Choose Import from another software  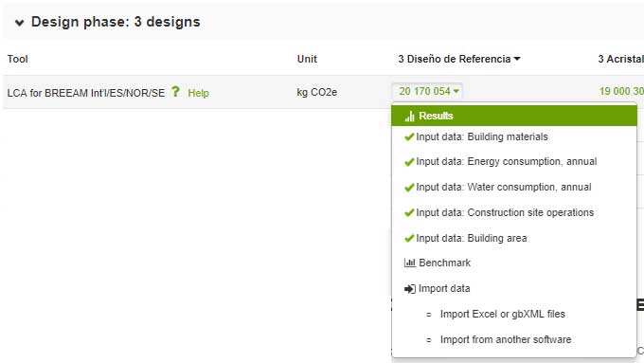[x=506, y=339]
